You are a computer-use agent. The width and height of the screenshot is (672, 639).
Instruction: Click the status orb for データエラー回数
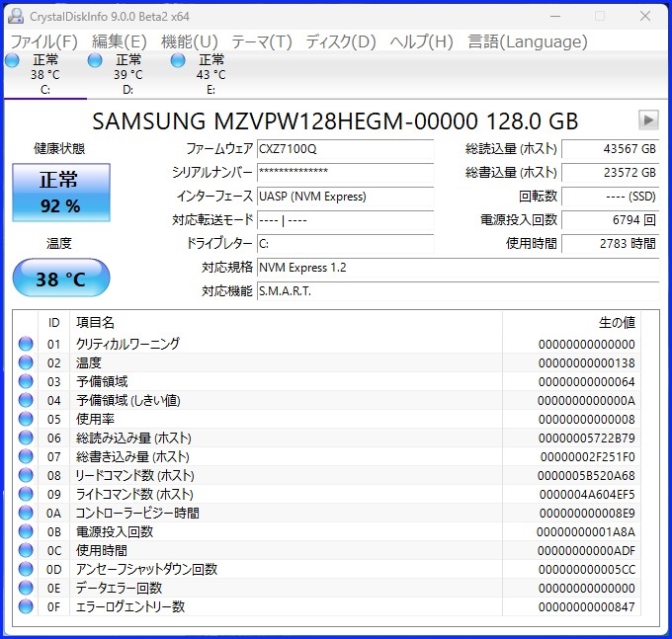coord(26,588)
